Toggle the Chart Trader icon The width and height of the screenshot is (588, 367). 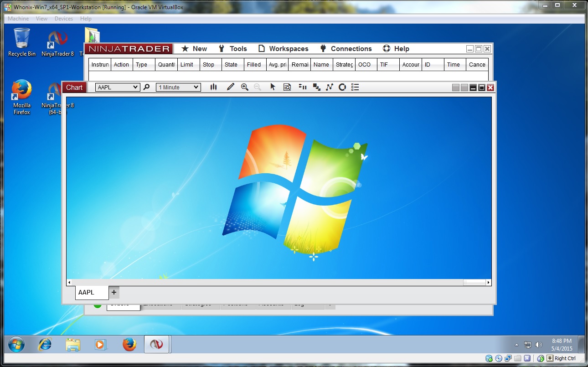tap(302, 87)
